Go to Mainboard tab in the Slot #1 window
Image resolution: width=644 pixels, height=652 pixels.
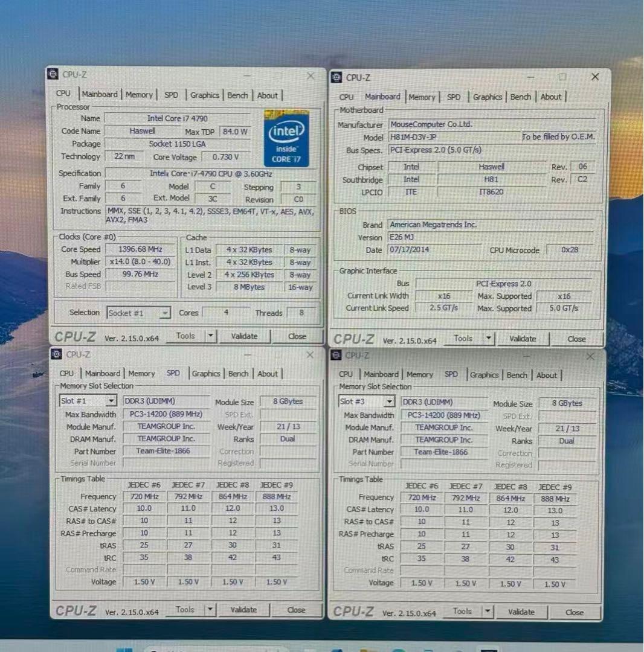(x=103, y=374)
